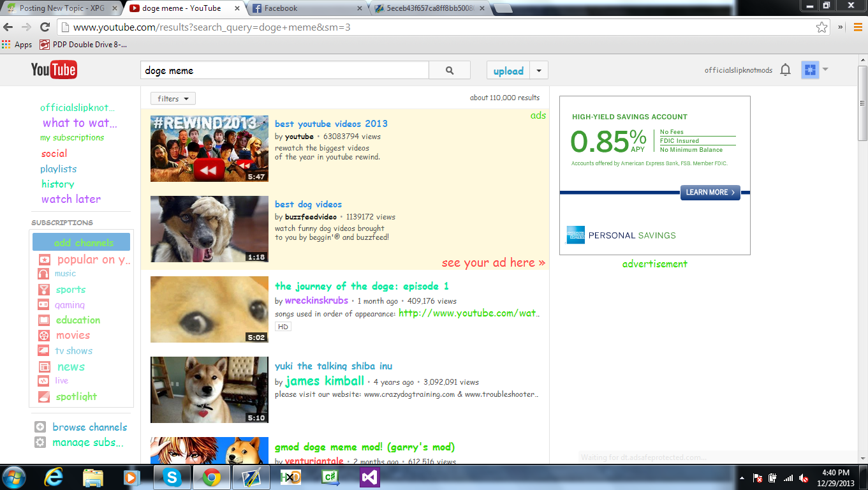Switch to the Posting New Topic tab

(61, 8)
